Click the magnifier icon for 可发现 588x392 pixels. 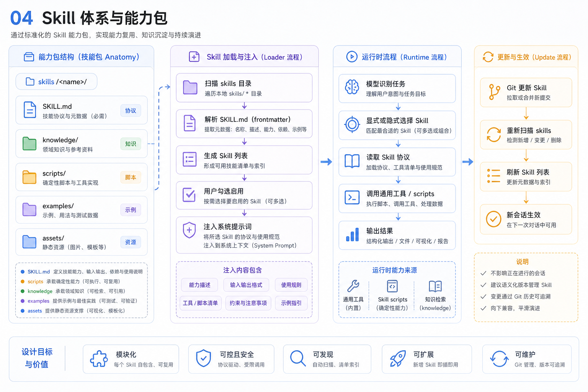point(298,359)
